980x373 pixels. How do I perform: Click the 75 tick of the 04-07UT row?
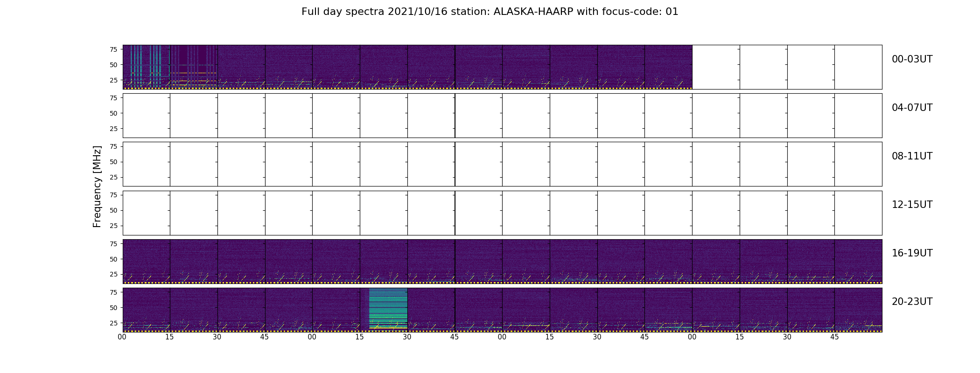tap(113, 98)
